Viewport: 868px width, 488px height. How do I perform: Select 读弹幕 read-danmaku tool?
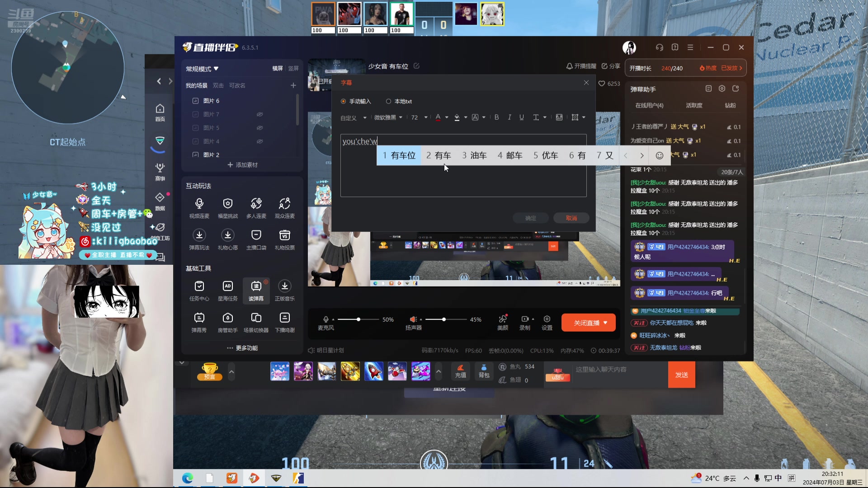(256, 291)
